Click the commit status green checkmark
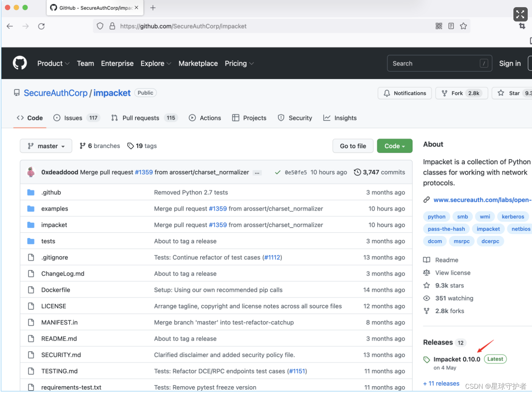This screenshot has width=532, height=393. pos(277,172)
